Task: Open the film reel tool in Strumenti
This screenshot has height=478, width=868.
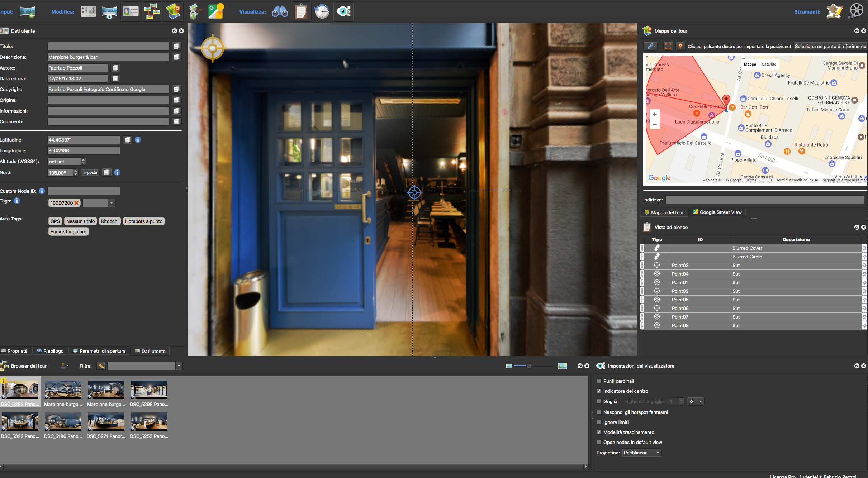Action: pos(856,11)
